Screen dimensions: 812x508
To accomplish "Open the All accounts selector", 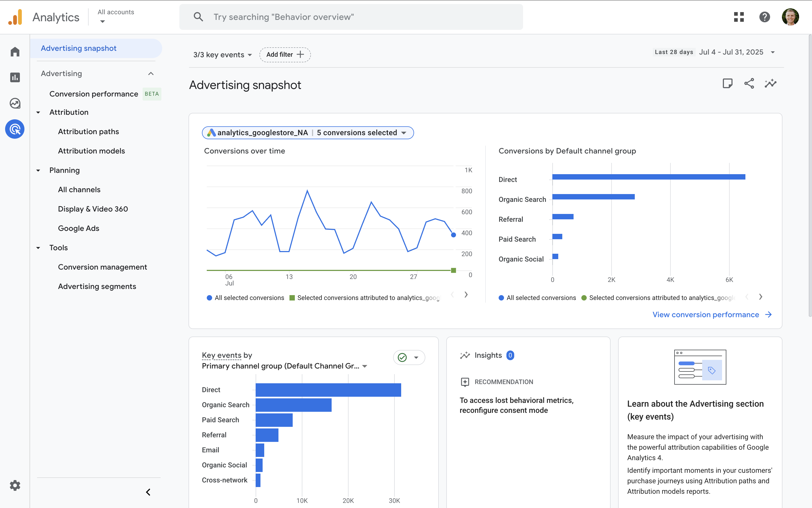I will [x=116, y=16].
